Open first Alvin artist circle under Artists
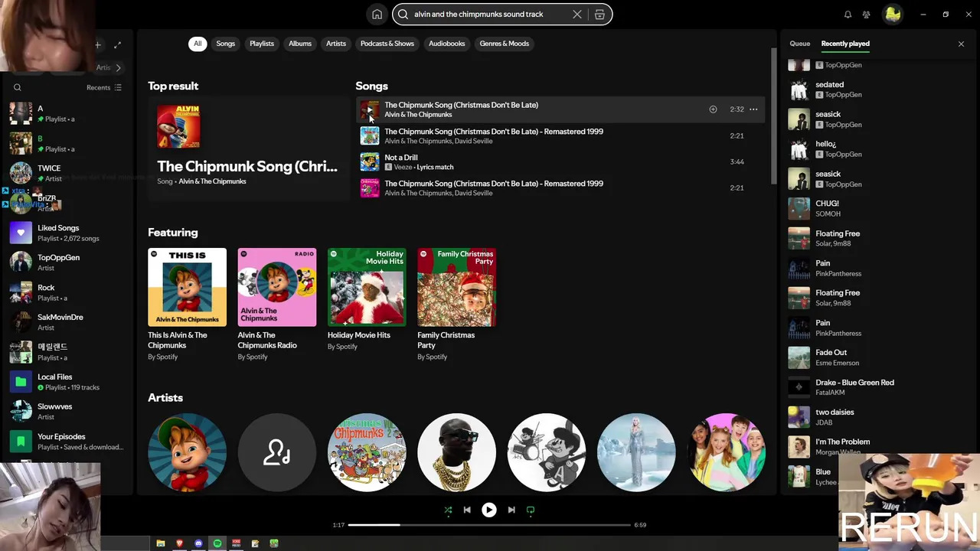The width and height of the screenshot is (980, 551). coord(187,452)
